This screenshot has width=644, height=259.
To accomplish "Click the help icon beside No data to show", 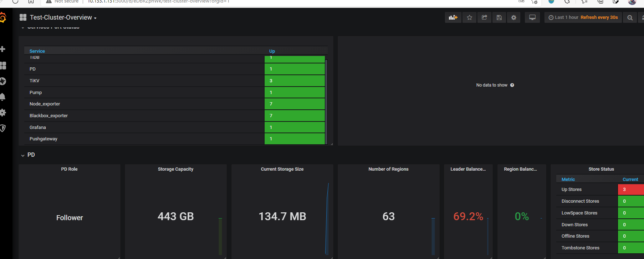I will (x=512, y=85).
